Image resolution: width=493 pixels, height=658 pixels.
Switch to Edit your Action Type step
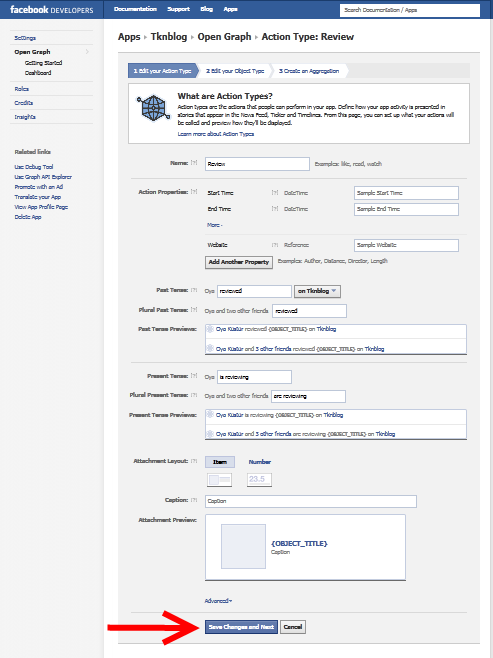[162, 71]
